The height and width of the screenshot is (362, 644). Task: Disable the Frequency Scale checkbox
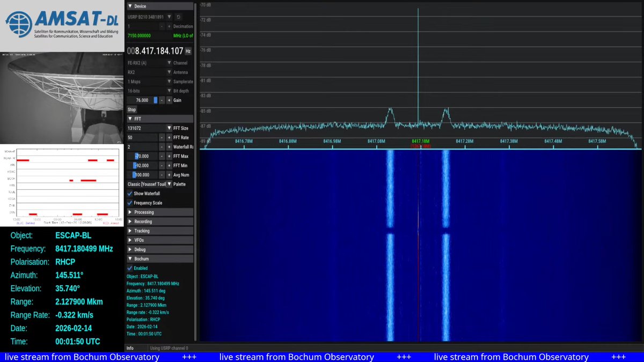point(130,203)
